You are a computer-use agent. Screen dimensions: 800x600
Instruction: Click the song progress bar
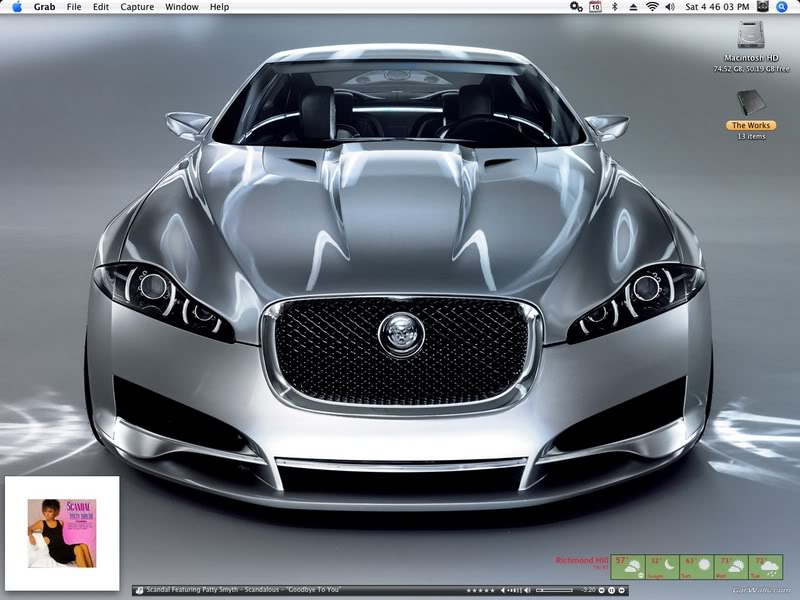554,590
